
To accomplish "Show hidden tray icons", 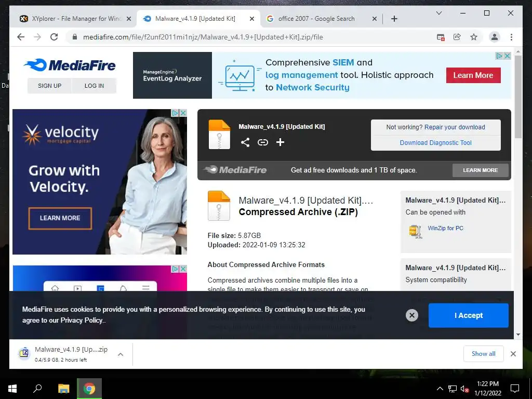I will click(x=440, y=389).
